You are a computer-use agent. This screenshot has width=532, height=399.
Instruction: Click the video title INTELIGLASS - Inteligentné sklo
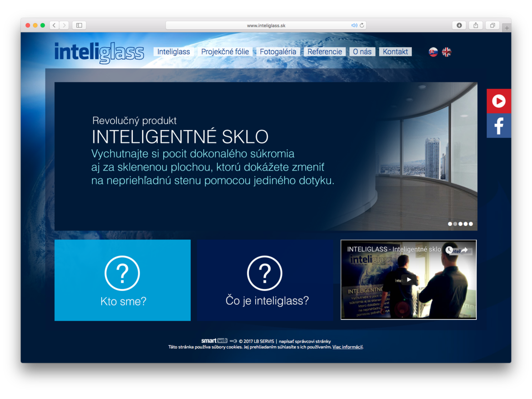click(x=394, y=249)
